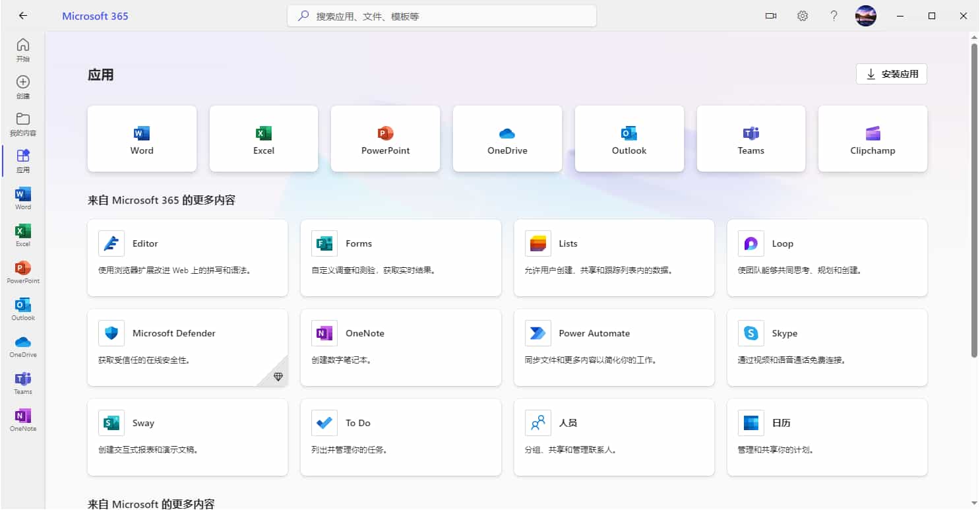
Task: Launch PowerPoint from the top app tiles
Action: click(x=385, y=139)
